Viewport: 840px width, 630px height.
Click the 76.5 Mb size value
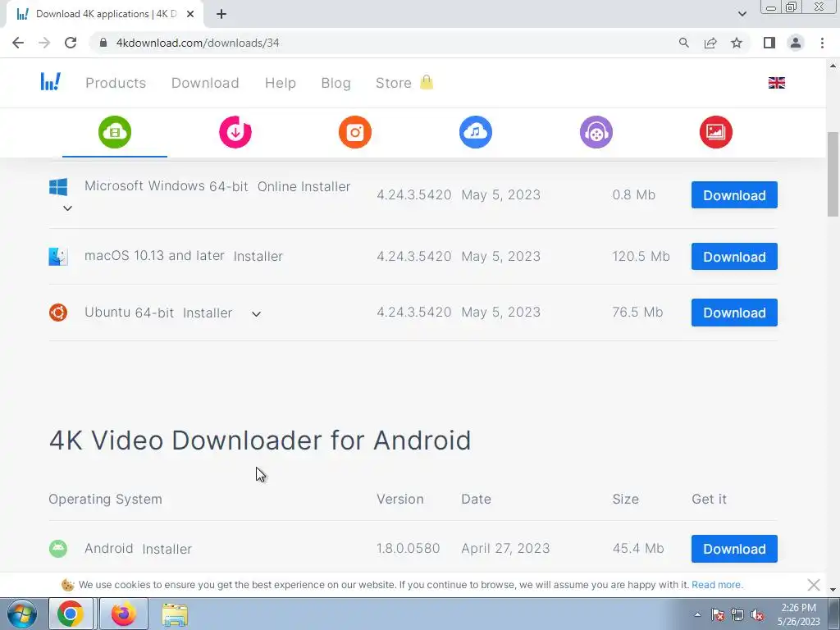pos(637,313)
